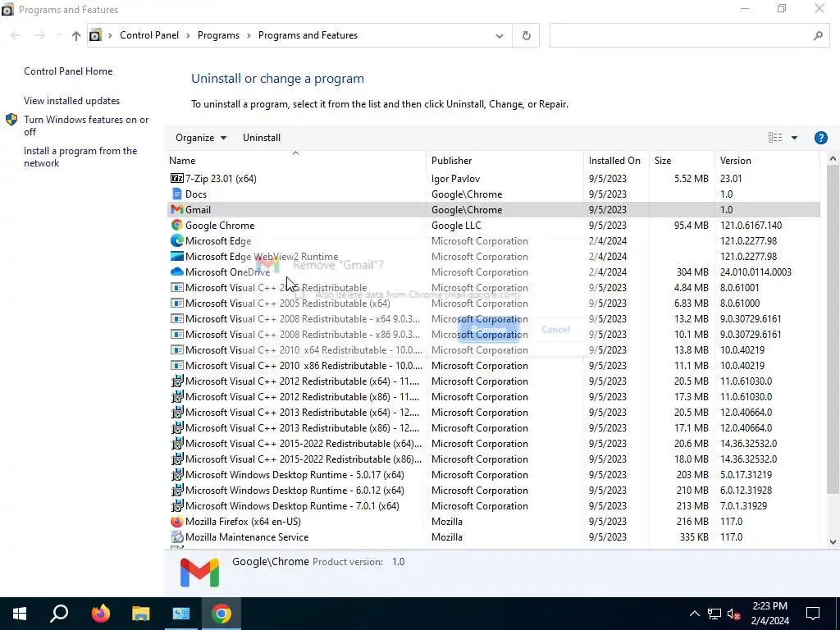Select Mozilla Maintenance Service icon

[177, 536]
